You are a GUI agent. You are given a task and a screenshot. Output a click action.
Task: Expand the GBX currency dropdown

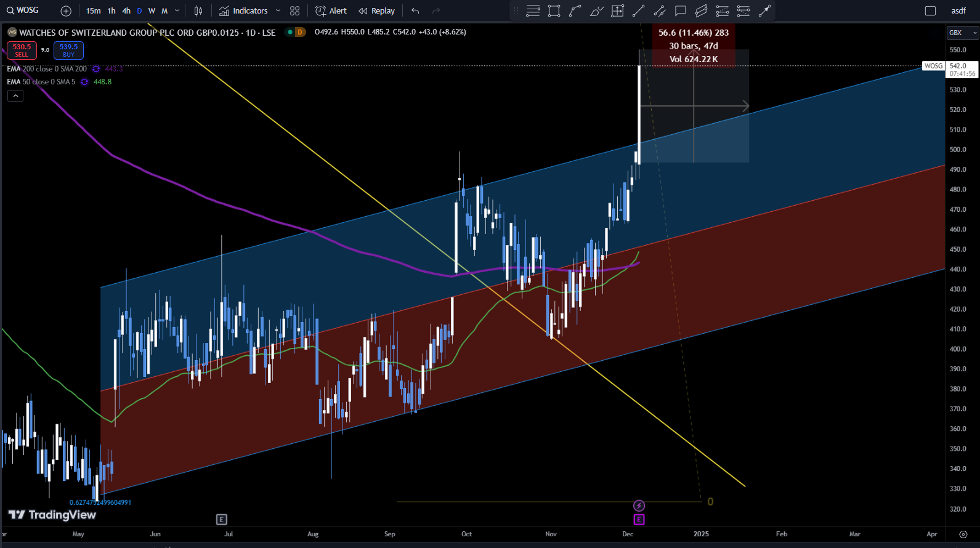963,33
